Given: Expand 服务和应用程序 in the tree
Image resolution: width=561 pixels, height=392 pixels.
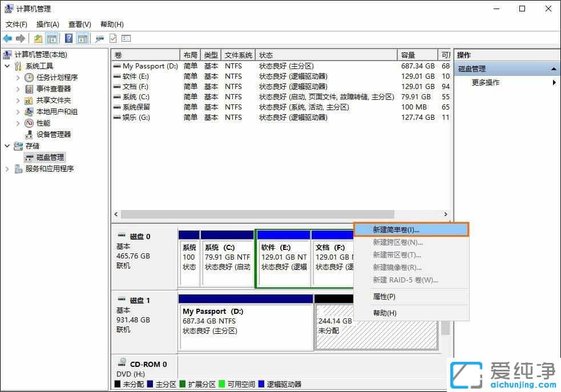Looking at the screenshot, I should click(6, 169).
